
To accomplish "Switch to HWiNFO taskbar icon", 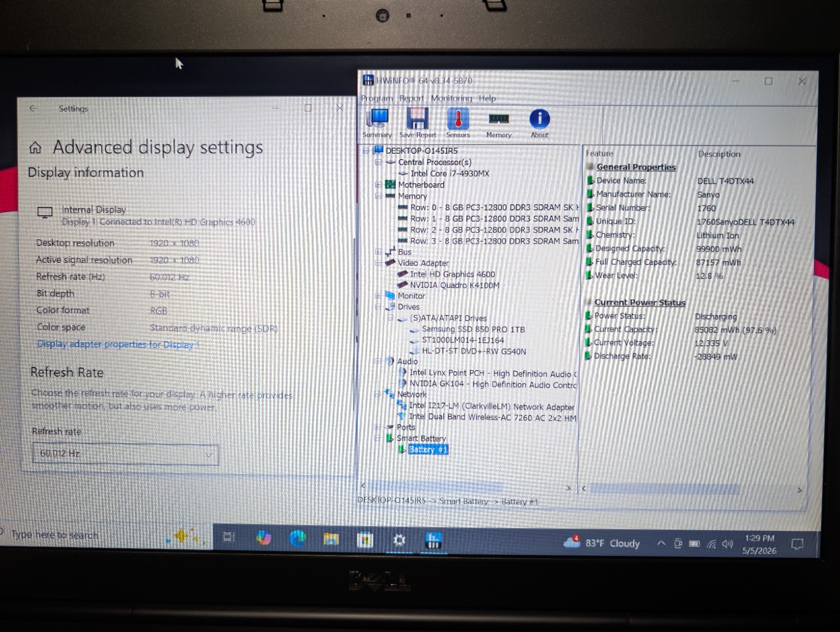I will [434, 540].
